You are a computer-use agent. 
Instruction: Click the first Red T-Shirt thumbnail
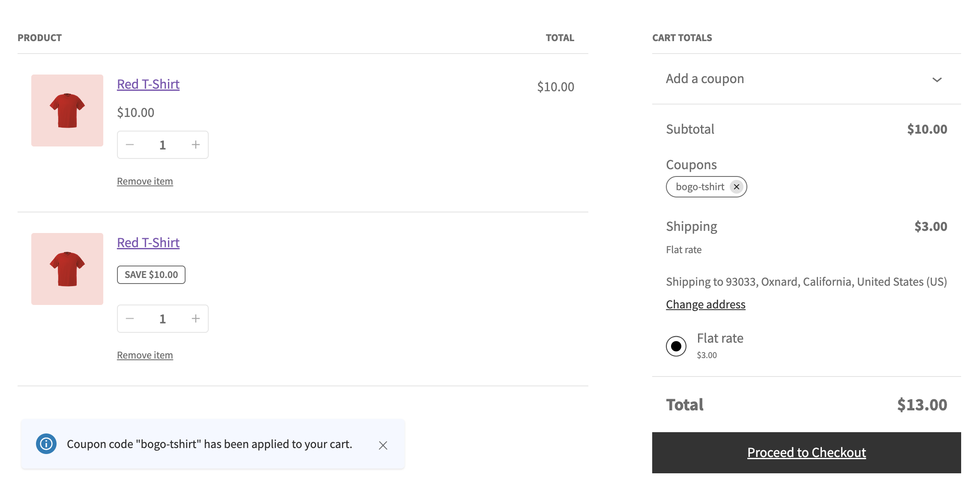[x=67, y=111]
